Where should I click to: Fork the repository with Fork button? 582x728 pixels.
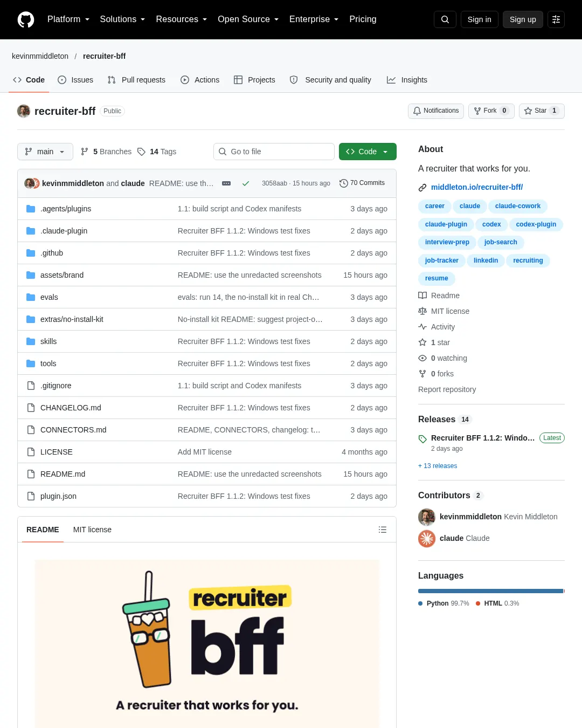pos(491,111)
